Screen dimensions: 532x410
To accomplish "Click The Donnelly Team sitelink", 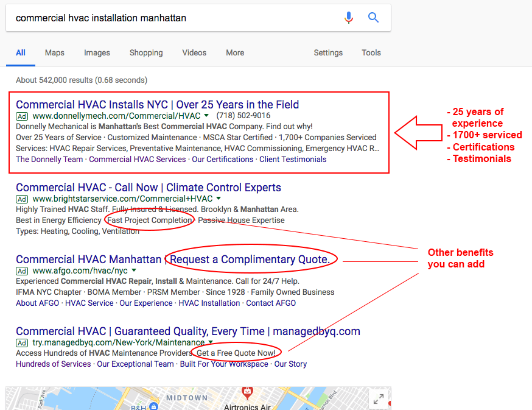I will coord(49,160).
